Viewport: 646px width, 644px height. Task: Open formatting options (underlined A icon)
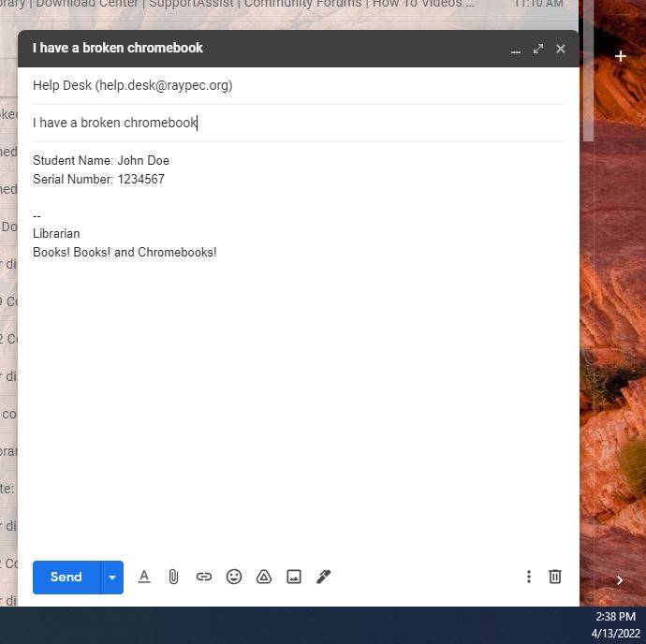pyautogui.click(x=144, y=577)
